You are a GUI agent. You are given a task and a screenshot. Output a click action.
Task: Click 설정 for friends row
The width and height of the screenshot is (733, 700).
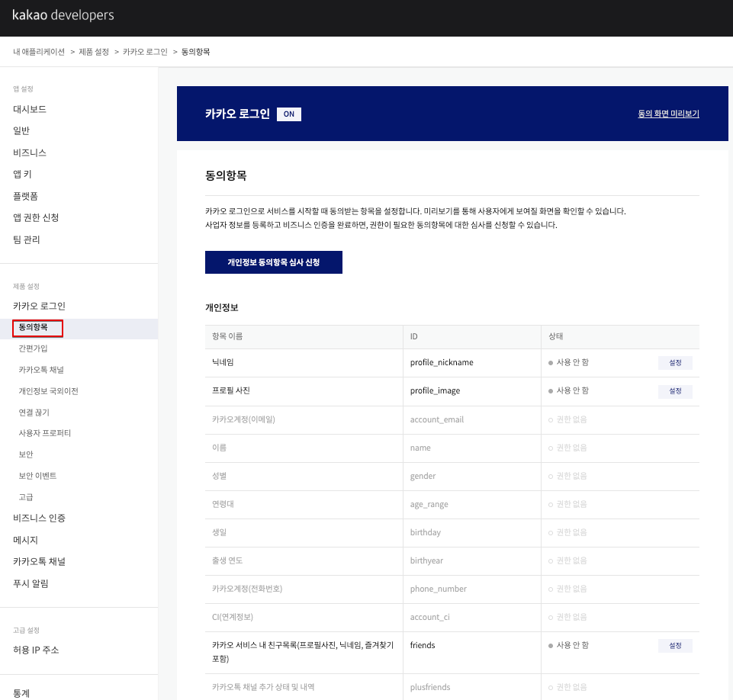(x=675, y=646)
